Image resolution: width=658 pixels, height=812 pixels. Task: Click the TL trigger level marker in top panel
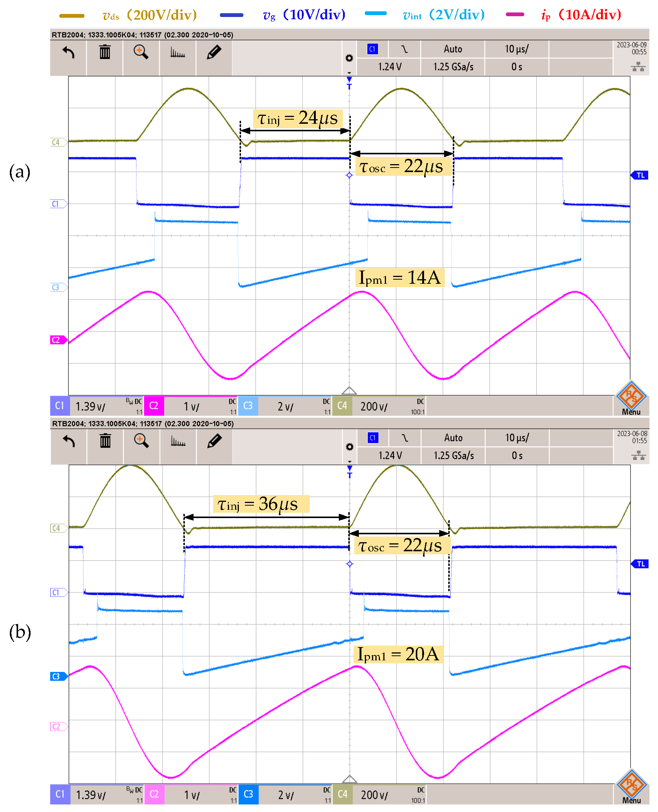tap(640, 175)
